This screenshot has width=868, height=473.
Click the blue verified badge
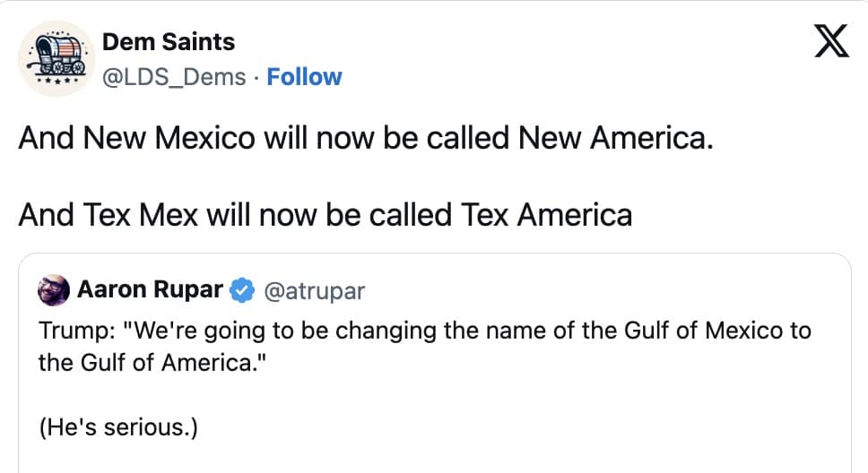coord(239,290)
